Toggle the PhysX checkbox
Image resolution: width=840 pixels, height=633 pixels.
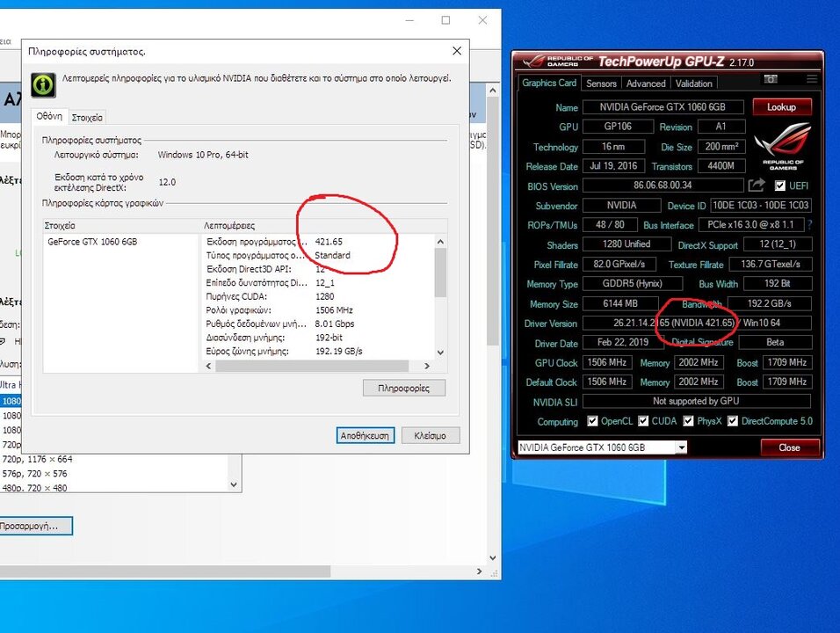tap(688, 421)
